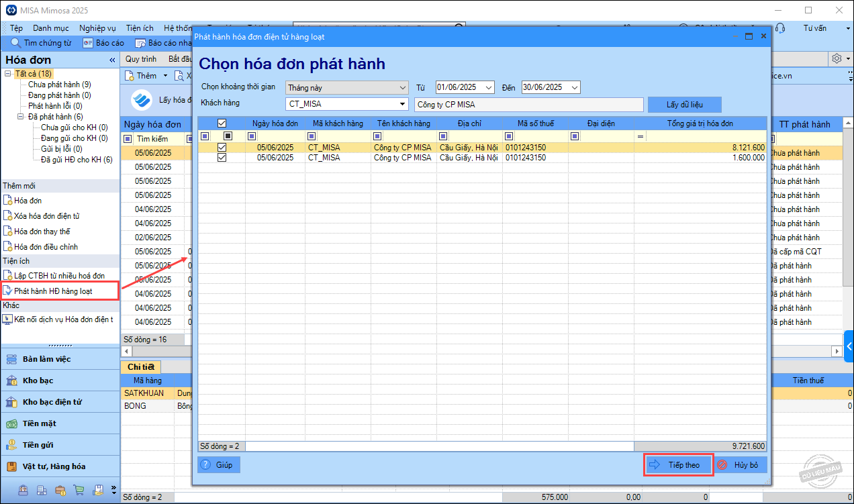Click the Giúp button
The height and width of the screenshot is (504, 854).
coord(218,464)
